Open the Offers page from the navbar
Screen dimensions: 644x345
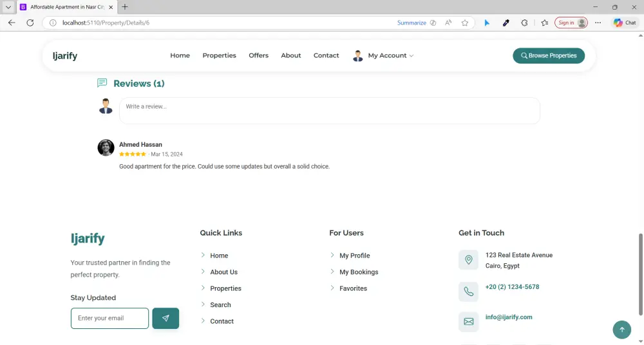pyautogui.click(x=258, y=55)
